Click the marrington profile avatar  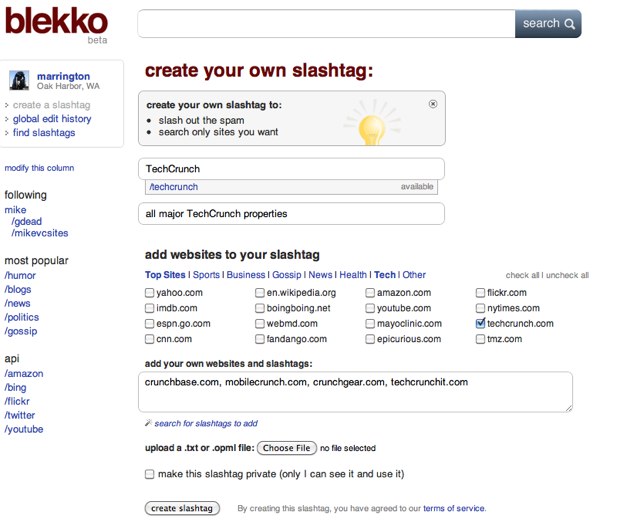click(x=20, y=82)
